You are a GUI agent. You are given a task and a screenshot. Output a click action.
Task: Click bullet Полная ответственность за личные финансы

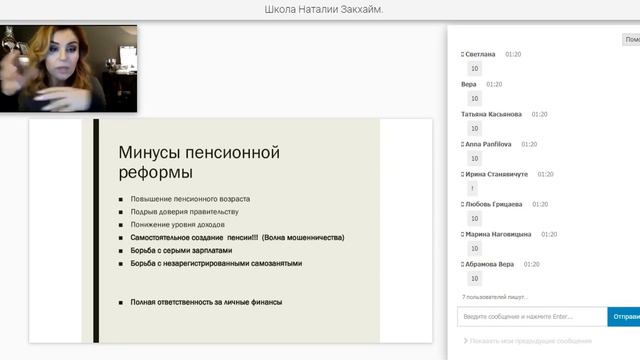(x=206, y=302)
